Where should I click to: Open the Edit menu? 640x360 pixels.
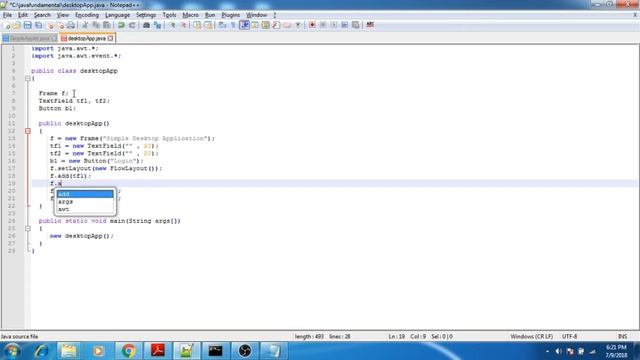(x=23, y=15)
